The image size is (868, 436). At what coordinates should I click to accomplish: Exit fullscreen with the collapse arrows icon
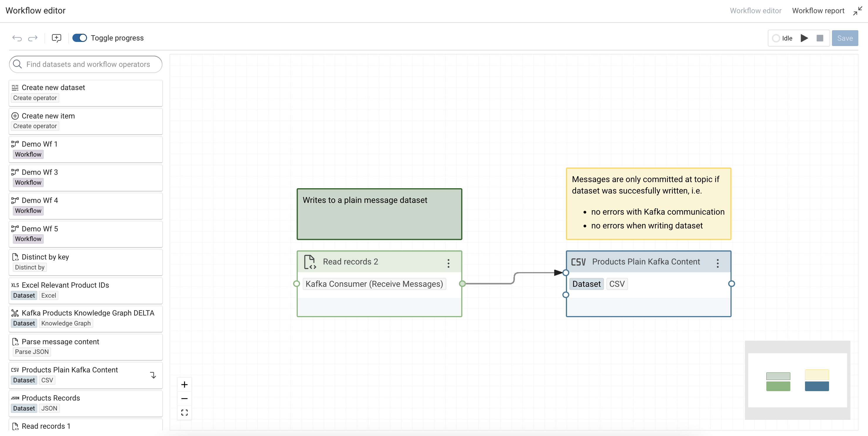coord(857,11)
